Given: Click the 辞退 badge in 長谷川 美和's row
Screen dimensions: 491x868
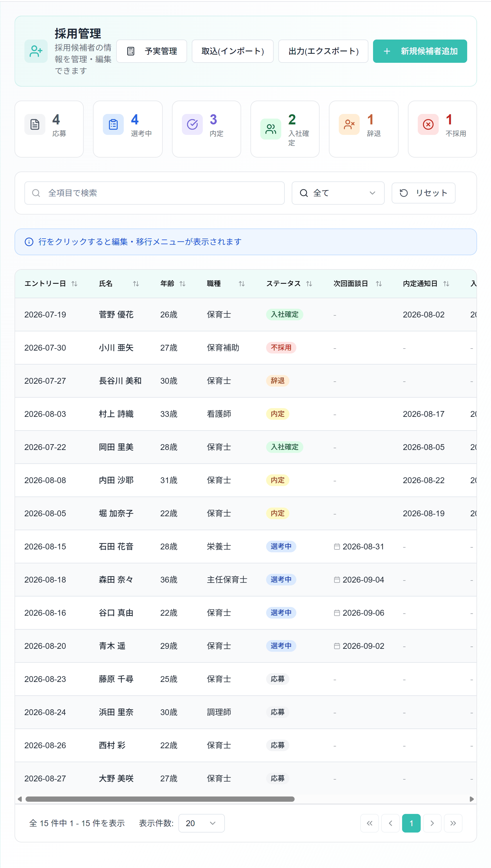Looking at the screenshot, I should (277, 381).
